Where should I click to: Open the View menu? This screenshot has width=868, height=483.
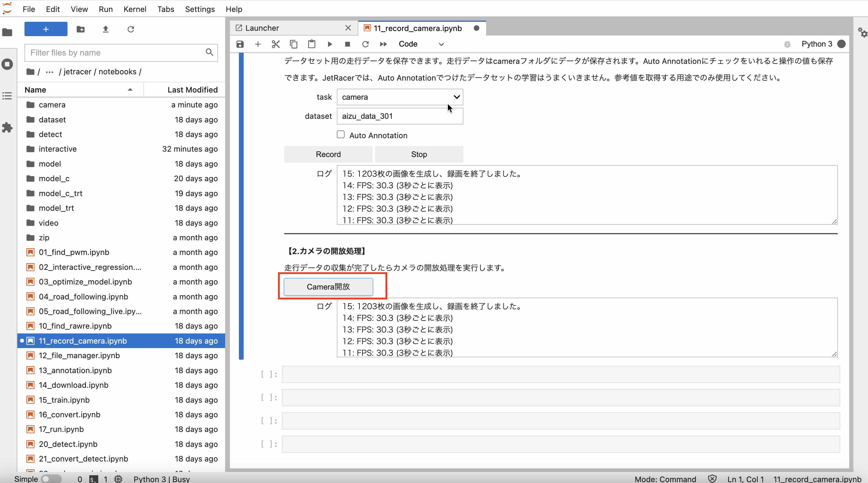[x=79, y=9]
